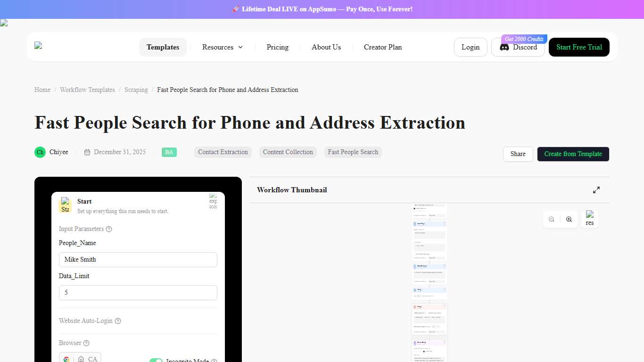Click the Browser section help icon
The width and height of the screenshot is (644, 362).
click(x=86, y=343)
